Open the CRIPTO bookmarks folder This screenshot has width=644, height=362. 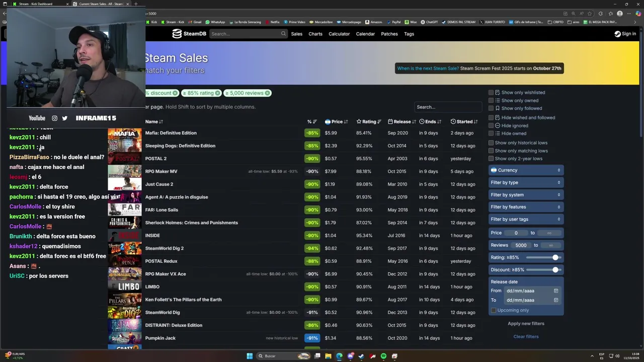555,22
